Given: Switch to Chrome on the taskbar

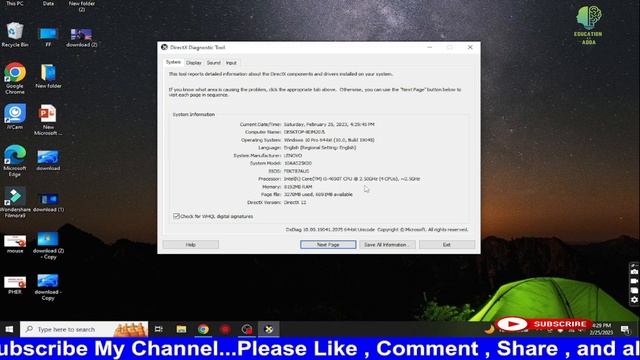Looking at the screenshot, I should point(203,329).
